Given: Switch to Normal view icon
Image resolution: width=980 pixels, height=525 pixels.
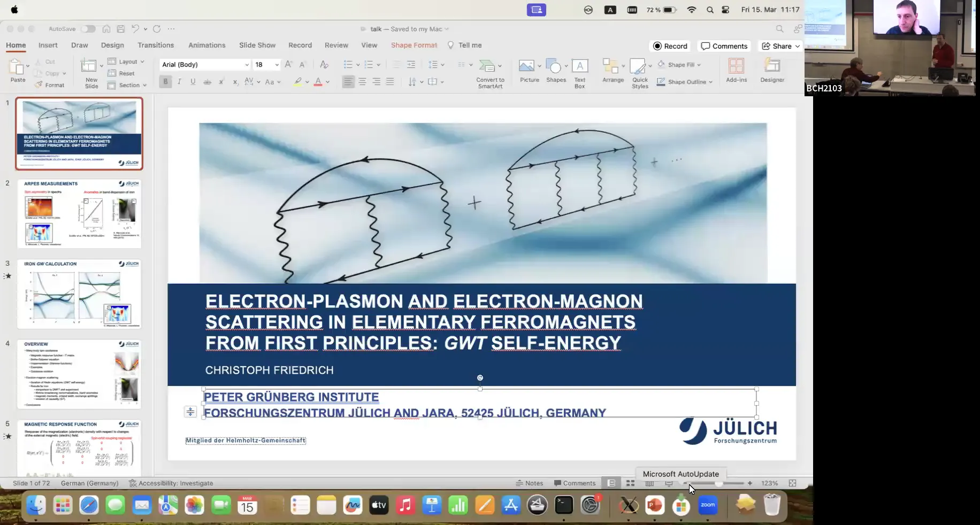Looking at the screenshot, I should tap(611, 483).
